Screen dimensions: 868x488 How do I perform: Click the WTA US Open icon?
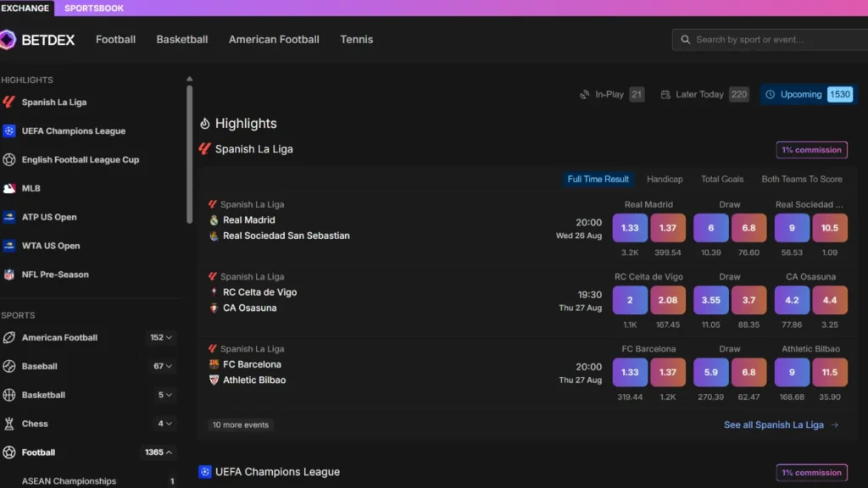click(x=8, y=246)
